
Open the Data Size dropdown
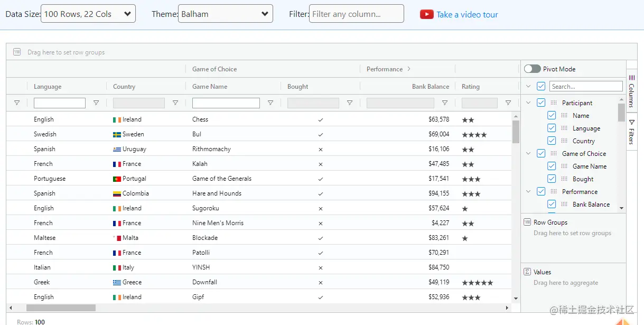click(88, 14)
